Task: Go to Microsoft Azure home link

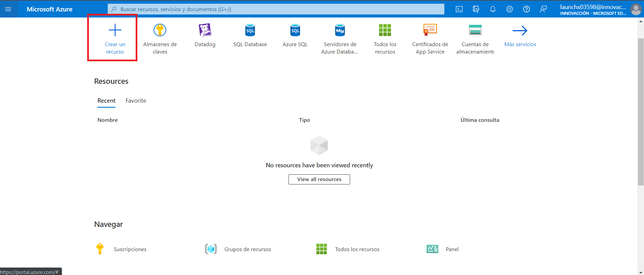Action: pyautogui.click(x=49, y=9)
